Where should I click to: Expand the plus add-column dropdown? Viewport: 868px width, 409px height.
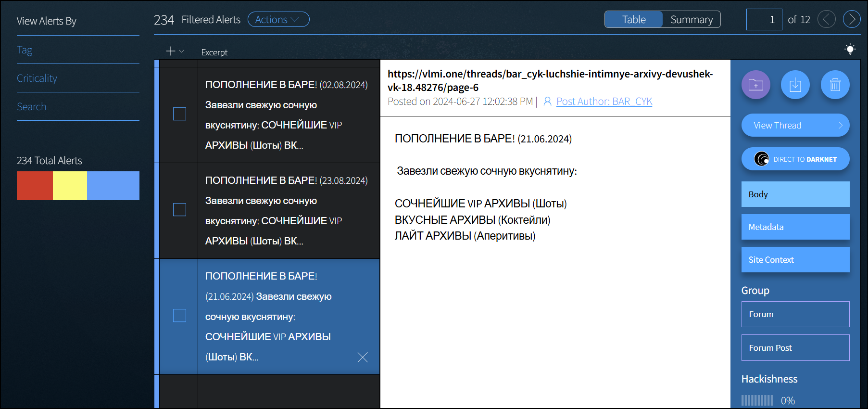click(x=175, y=51)
